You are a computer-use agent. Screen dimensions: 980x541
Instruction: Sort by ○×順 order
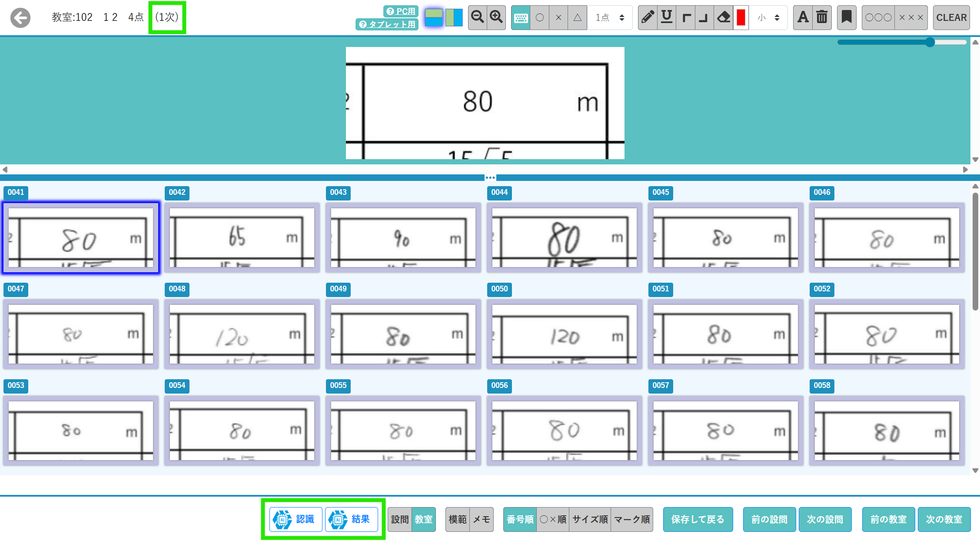pyautogui.click(x=553, y=519)
